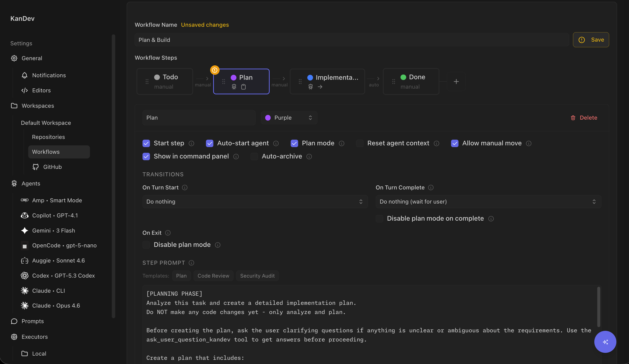Viewport: 629px width, 364px height.
Task: Click the Claude CLI starburst icon
Action: (25, 291)
